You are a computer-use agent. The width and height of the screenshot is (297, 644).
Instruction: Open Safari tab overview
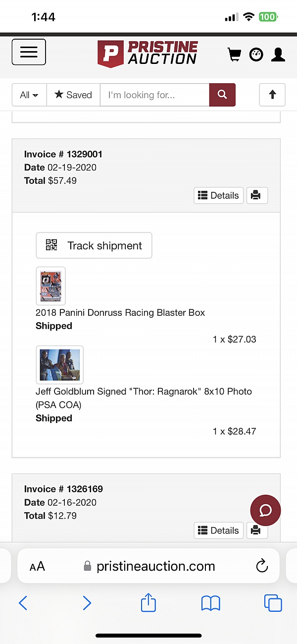click(273, 603)
